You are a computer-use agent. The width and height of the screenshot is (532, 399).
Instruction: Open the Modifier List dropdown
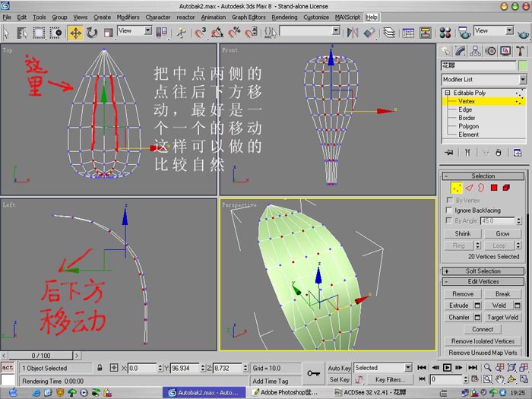484,79
